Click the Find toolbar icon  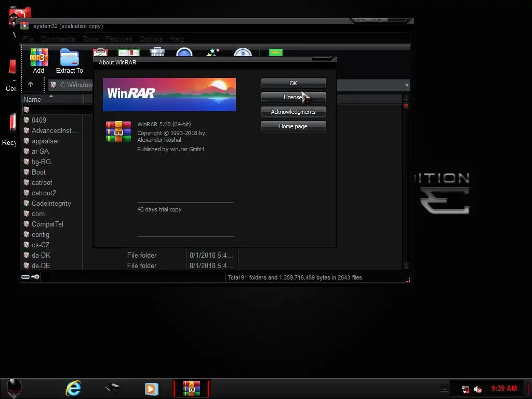(184, 52)
